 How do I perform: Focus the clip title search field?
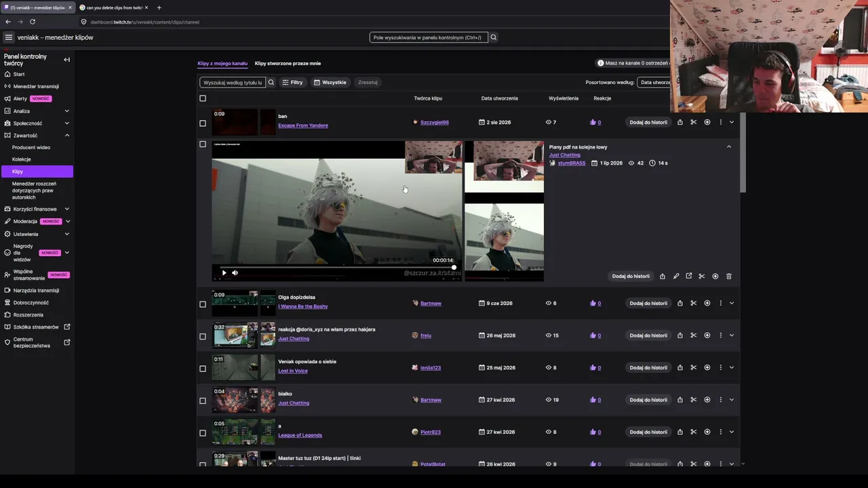coord(233,82)
